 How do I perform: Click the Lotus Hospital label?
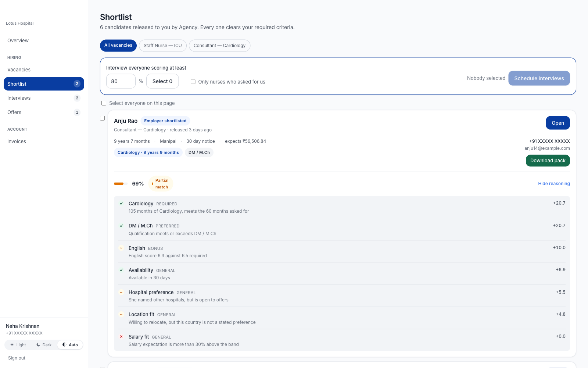20,23
